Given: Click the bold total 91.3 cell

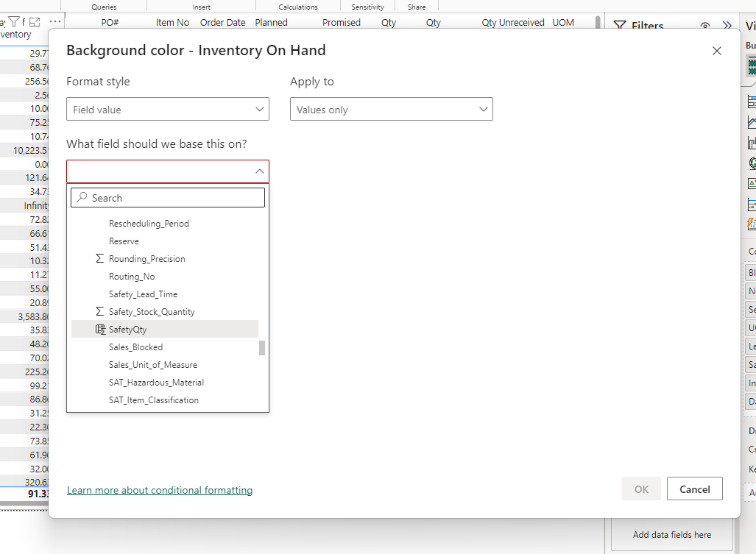Looking at the screenshot, I should pyautogui.click(x=38, y=494).
